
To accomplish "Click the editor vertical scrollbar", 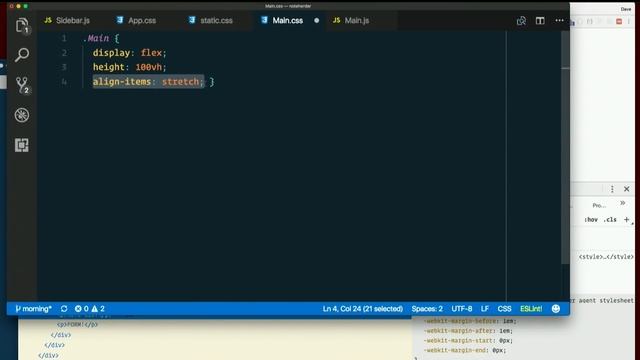I will pos(565,147).
